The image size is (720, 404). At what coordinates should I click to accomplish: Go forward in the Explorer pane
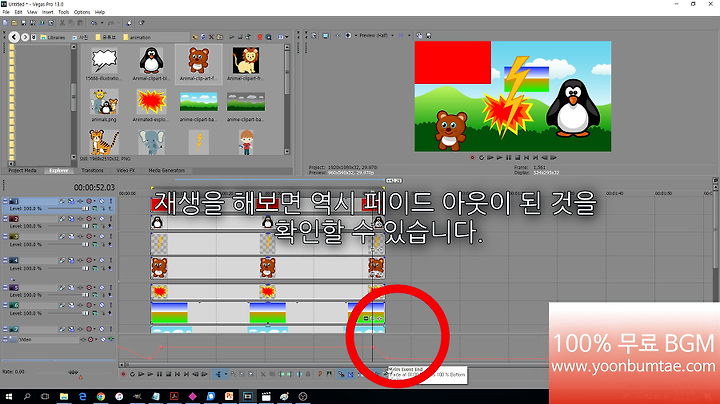[25, 37]
